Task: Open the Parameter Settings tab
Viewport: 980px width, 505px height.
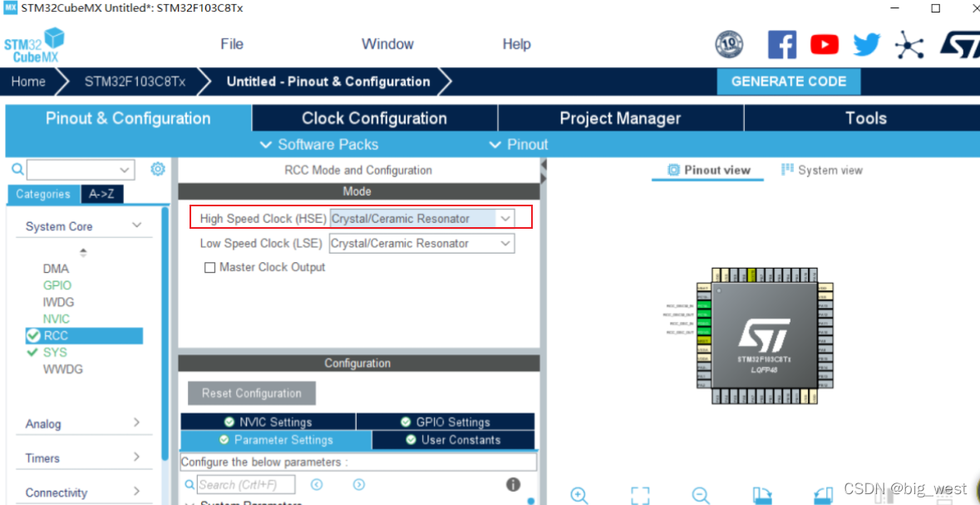Action: click(x=276, y=440)
